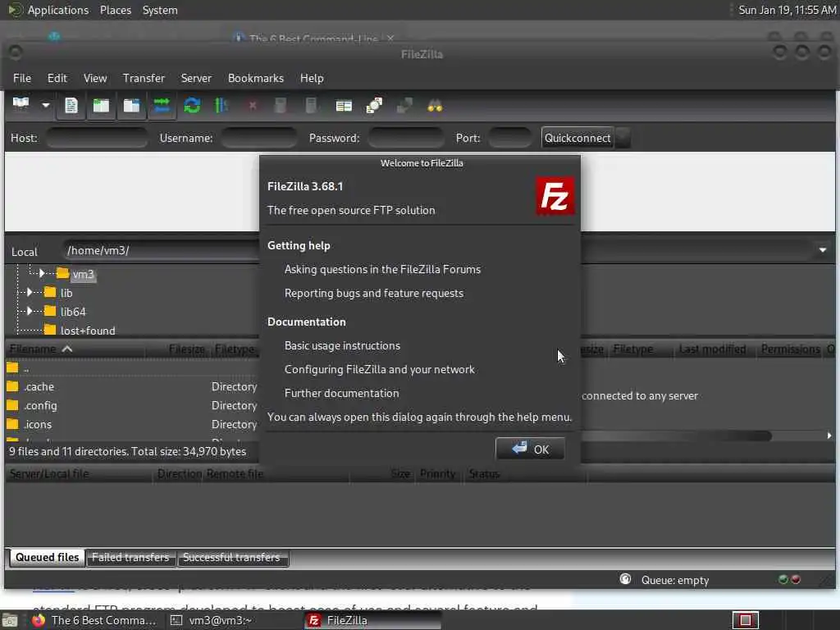The height and width of the screenshot is (630, 840).
Task: Open the Edit menu
Action: coord(57,78)
